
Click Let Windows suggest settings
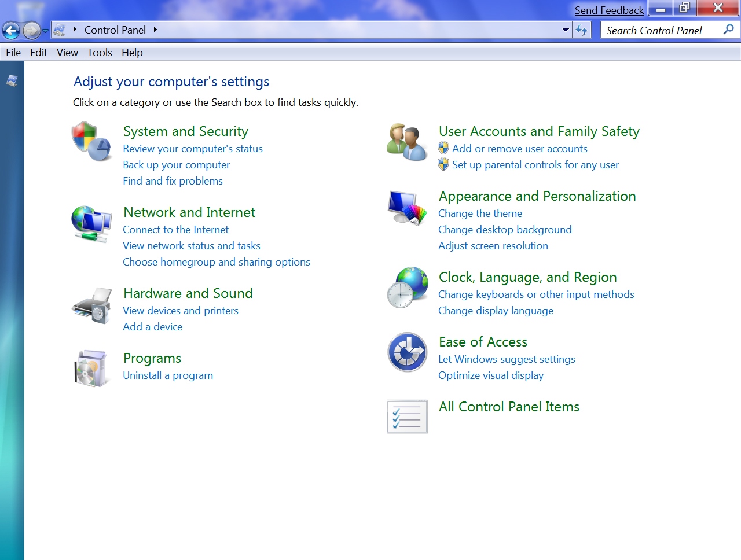coord(507,359)
